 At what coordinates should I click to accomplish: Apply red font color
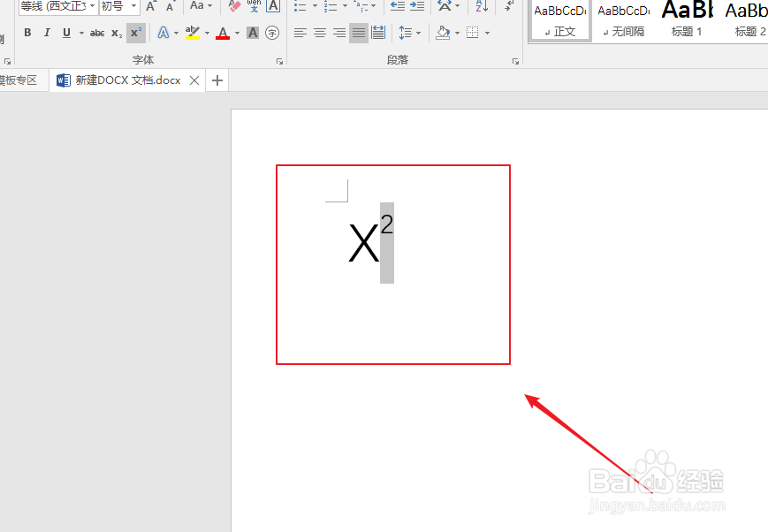(x=223, y=33)
